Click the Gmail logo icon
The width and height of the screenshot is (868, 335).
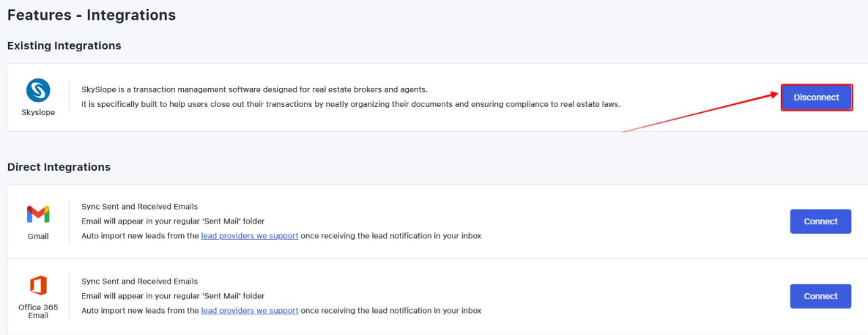[38, 214]
